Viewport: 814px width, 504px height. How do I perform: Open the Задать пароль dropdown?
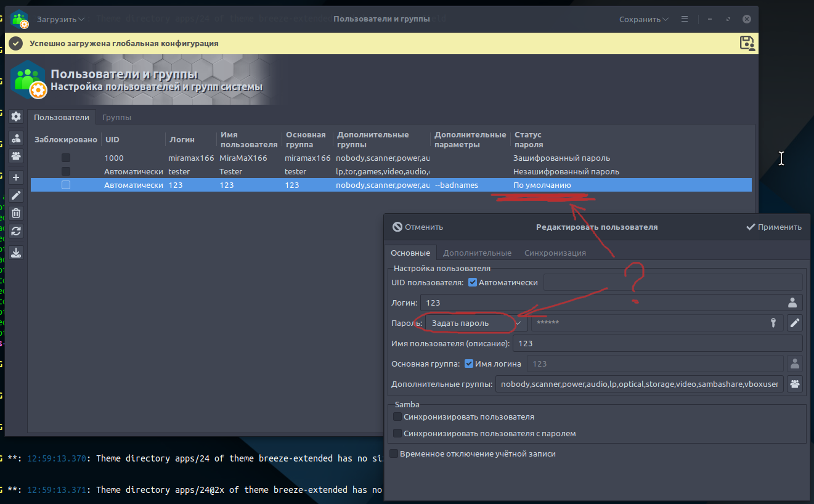476,323
